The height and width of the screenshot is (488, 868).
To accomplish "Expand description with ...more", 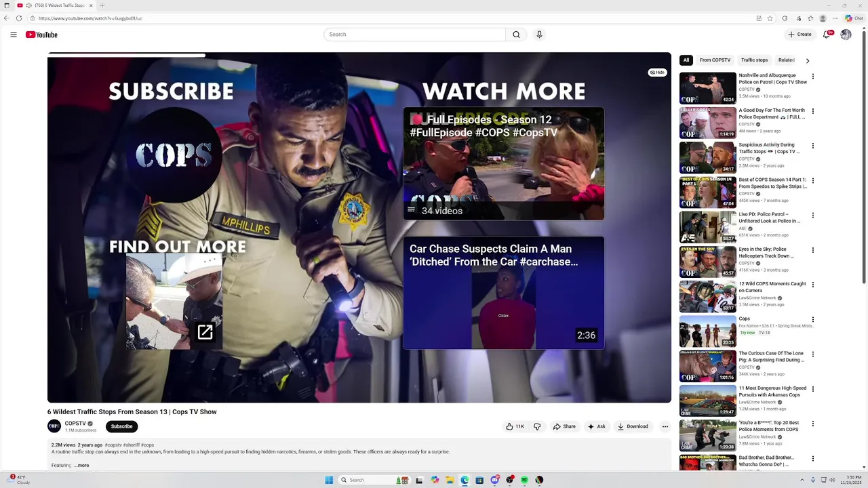I will tap(81, 466).
